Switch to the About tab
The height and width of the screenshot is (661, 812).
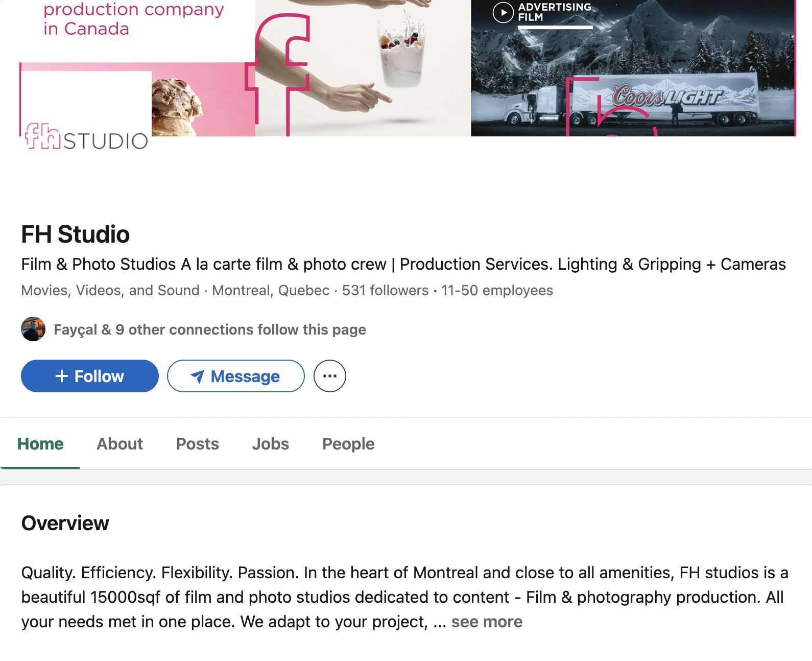120,444
